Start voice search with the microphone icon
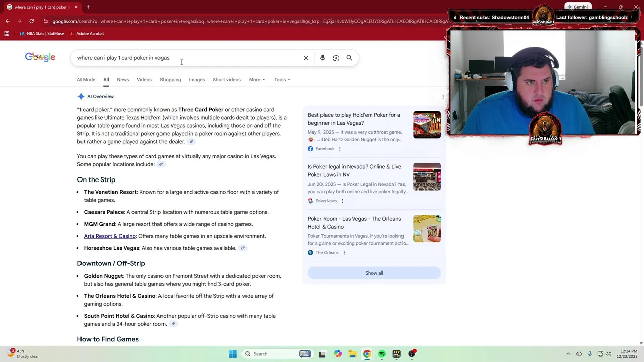Image resolution: width=644 pixels, height=362 pixels. pyautogui.click(x=323, y=58)
